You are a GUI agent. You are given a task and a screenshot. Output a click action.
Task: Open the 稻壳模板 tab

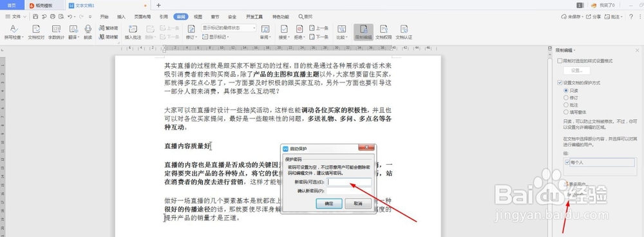pyautogui.click(x=44, y=5)
